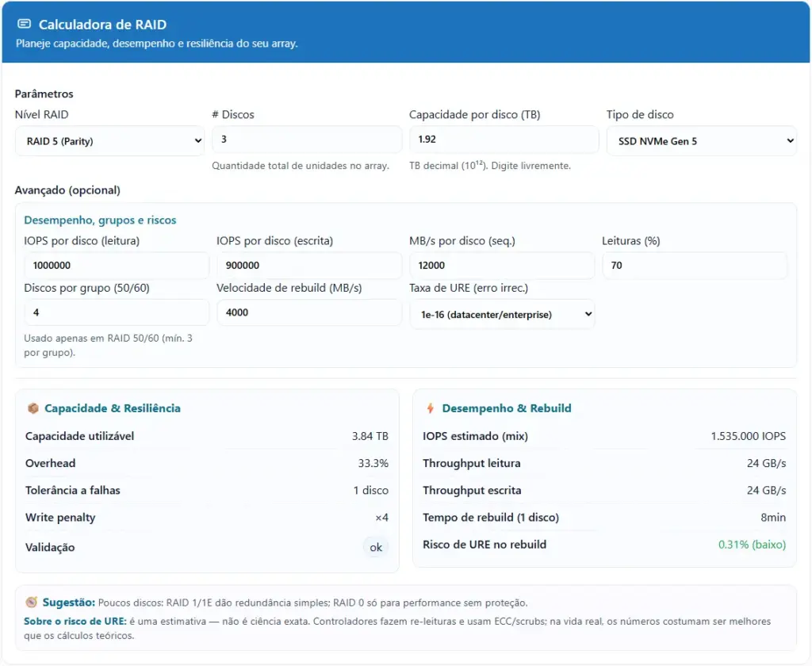Click the Usado apenas em RAID 50/60 hint

[x=108, y=346]
